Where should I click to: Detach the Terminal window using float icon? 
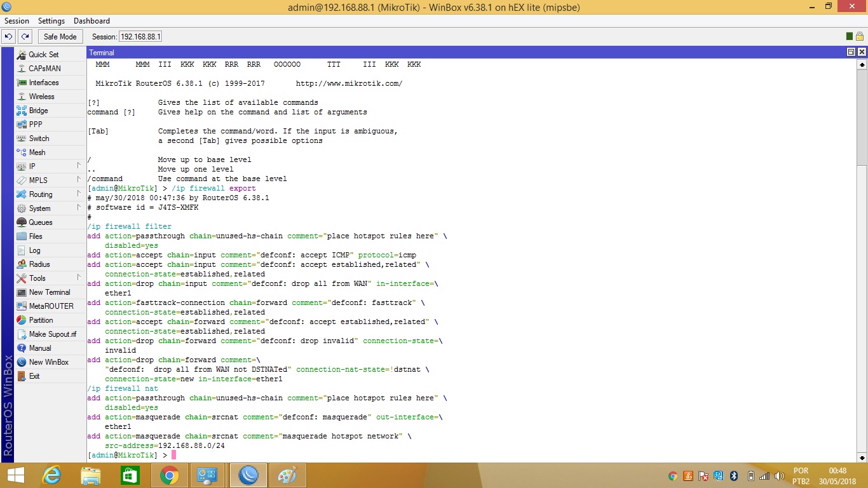[851, 52]
